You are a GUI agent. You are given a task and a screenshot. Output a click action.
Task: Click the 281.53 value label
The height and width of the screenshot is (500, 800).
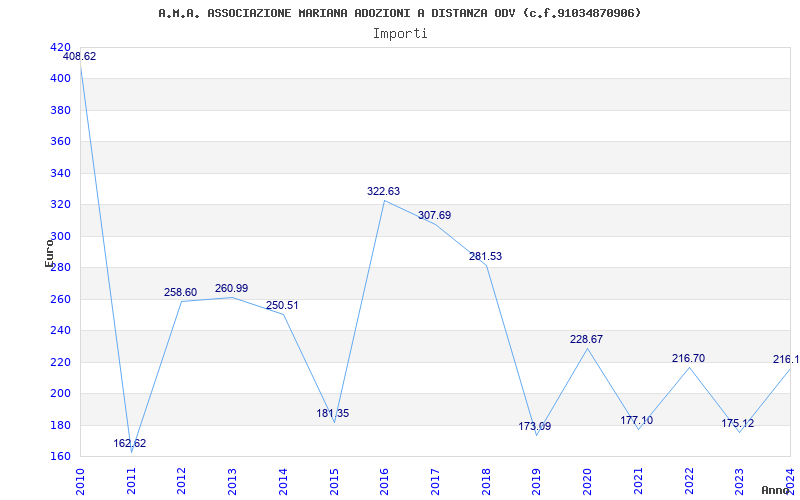(485, 257)
